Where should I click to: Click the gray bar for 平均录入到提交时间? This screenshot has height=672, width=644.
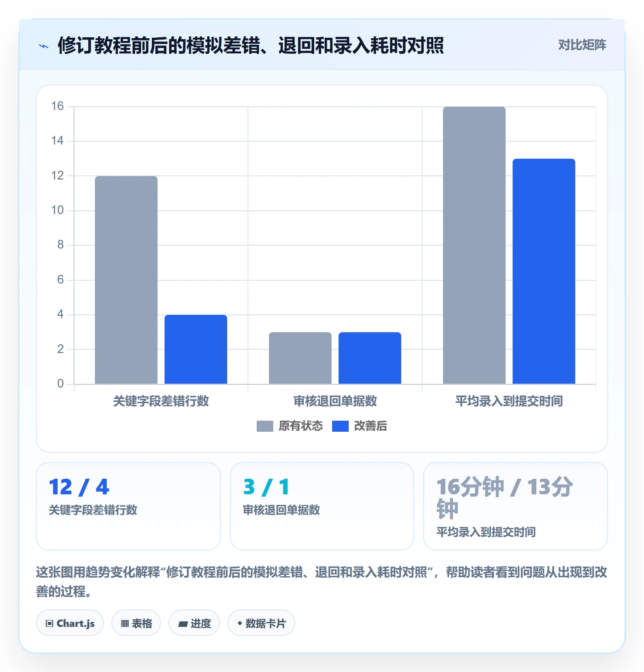[474, 245]
